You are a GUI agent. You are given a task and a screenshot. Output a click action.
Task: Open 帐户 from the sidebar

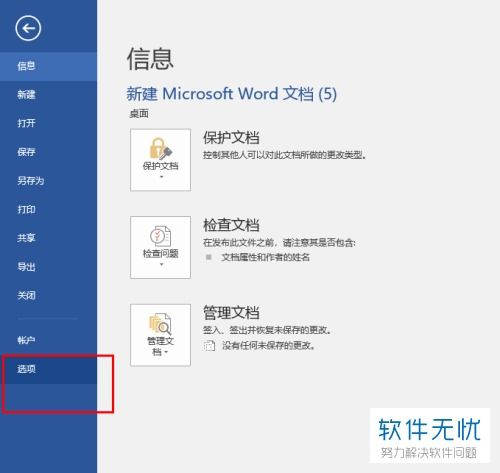(48, 340)
